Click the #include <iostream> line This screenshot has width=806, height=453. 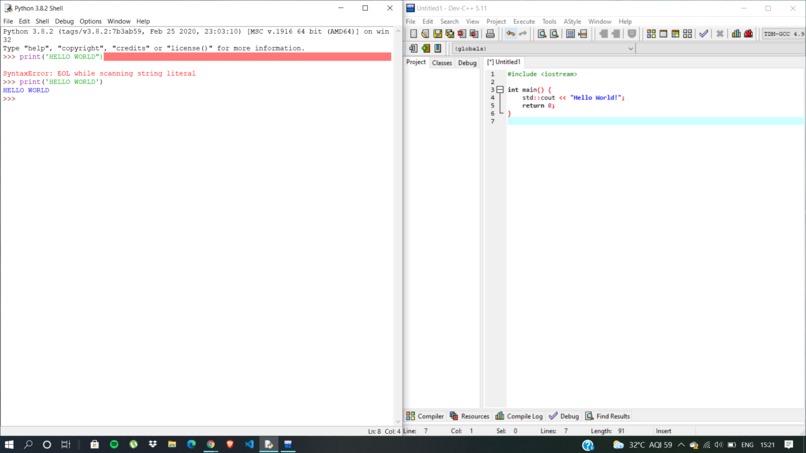542,74
